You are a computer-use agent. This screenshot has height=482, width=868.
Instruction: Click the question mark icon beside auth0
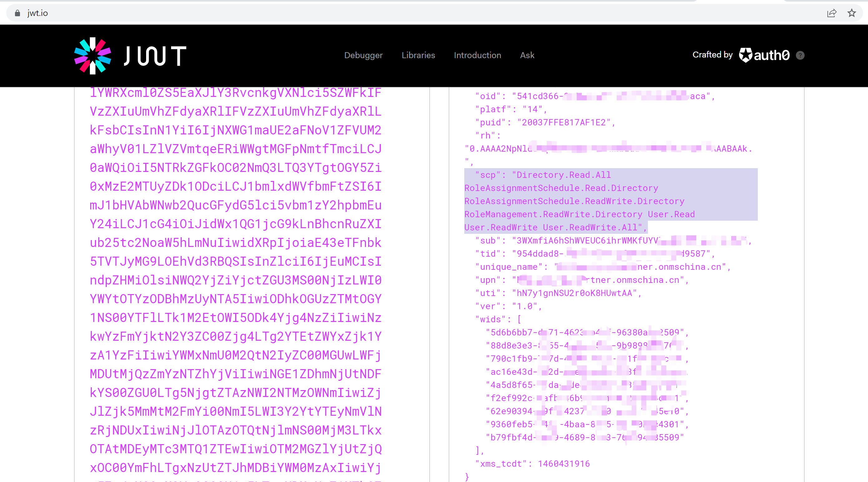800,55
